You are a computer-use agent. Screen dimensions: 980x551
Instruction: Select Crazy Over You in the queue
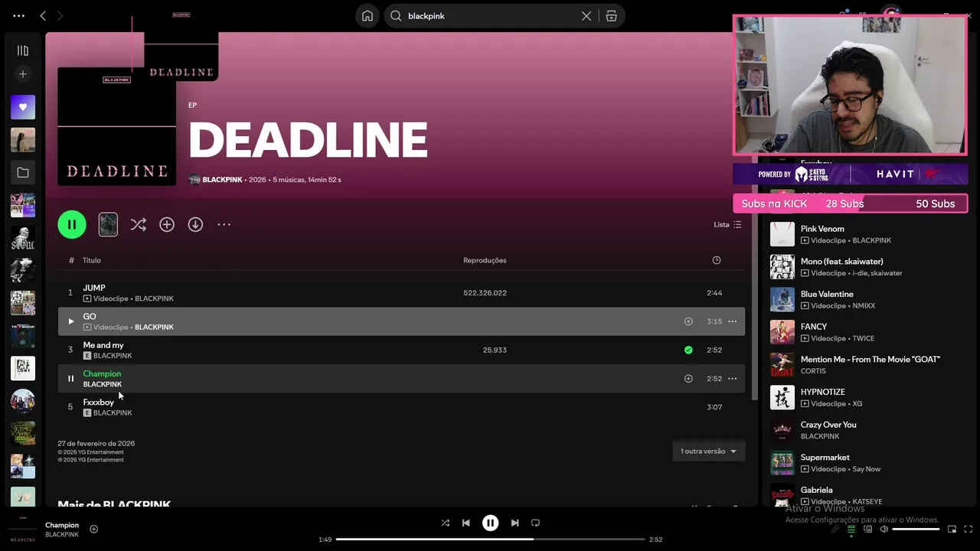[x=865, y=430]
